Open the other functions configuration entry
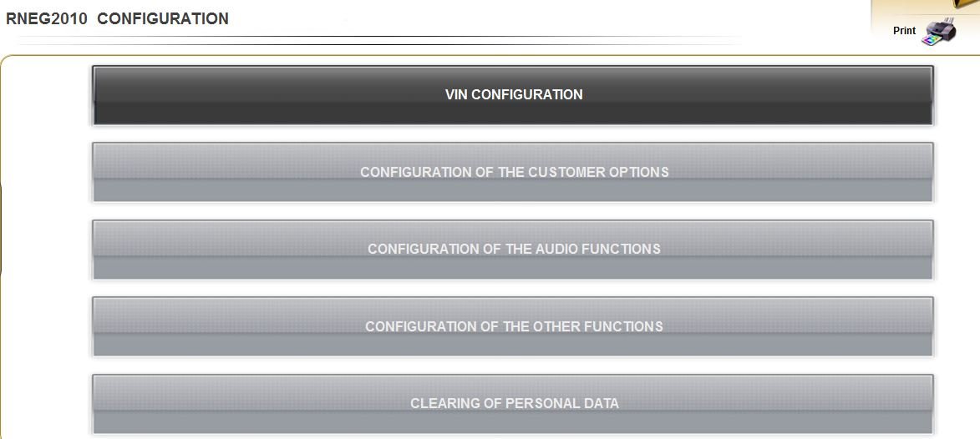Viewport: 980px width, 439px height. pos(513,326)
